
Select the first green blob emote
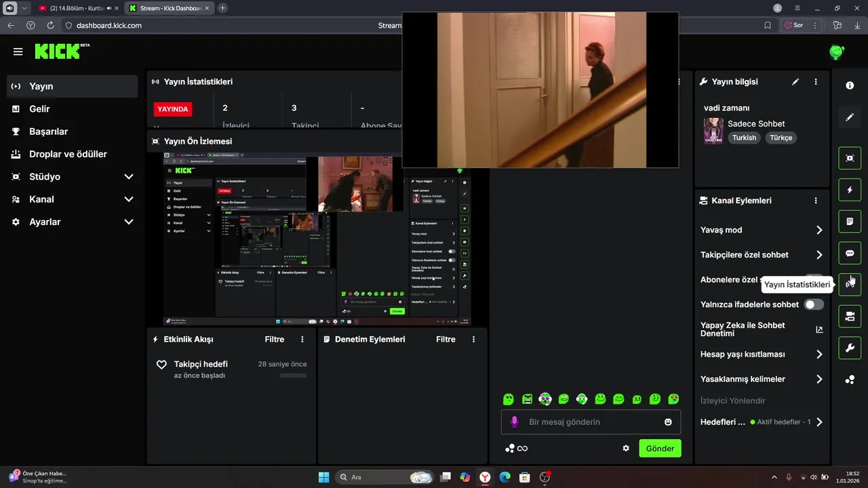point(509,399)
